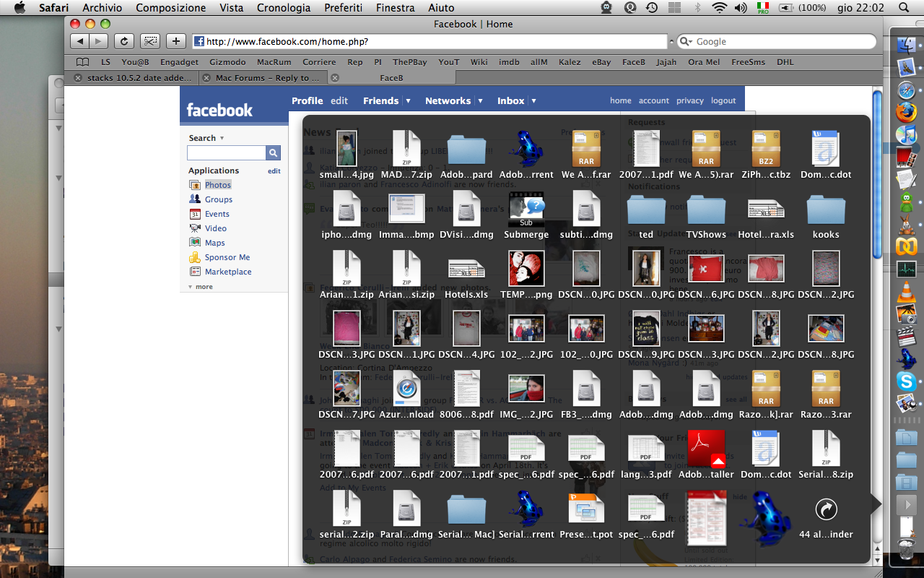Expand the 'more' applications list
This screenshot has width=924, height=578.
(x=201, y=287)
